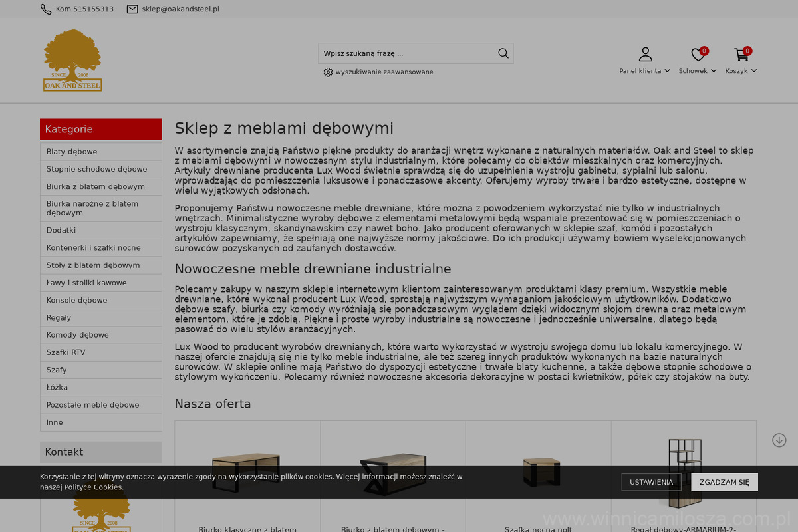The height and width of the screenshot is (532, 798).
Task: Click the phone icon in top bar
Action: pyautogui.click(x=46, y=9)
